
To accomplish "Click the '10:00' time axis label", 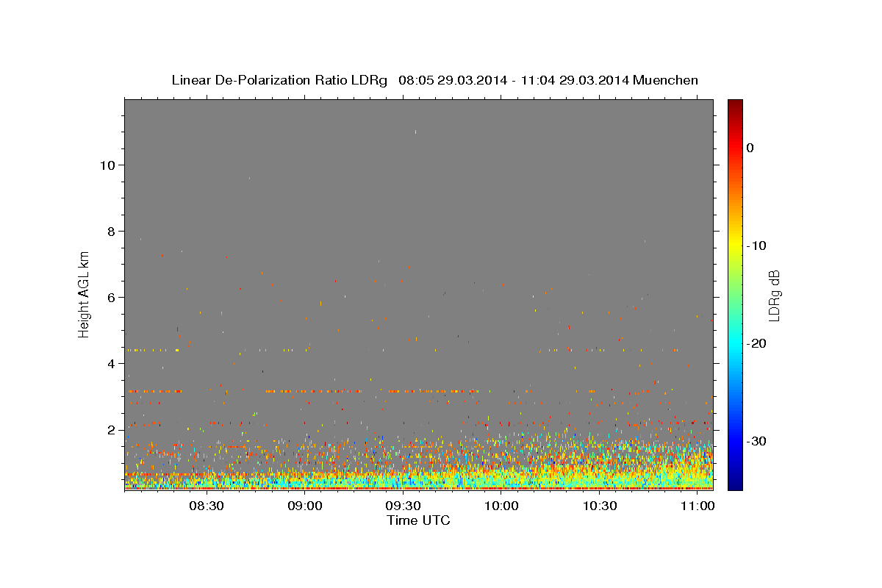I will [501, 506].
